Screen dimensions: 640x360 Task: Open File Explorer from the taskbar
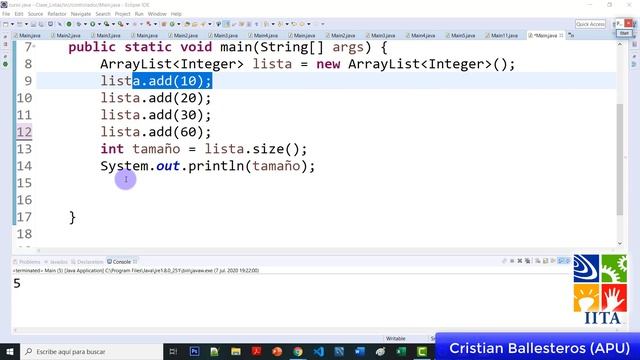coord(236,351)
